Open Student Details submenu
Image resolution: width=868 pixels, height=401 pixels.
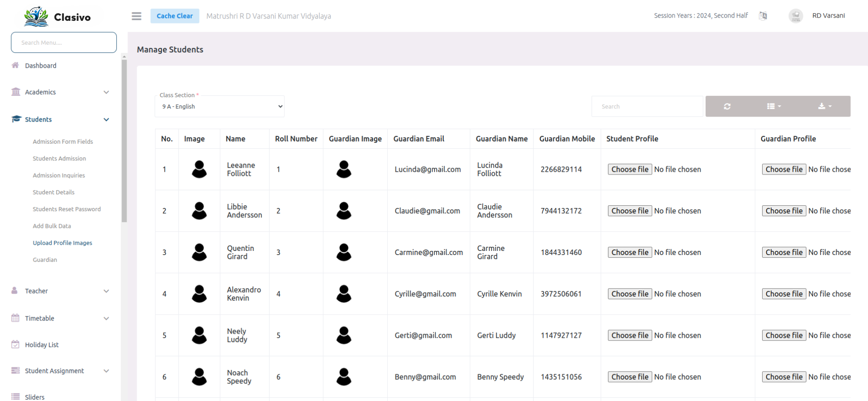pos(53,192)
